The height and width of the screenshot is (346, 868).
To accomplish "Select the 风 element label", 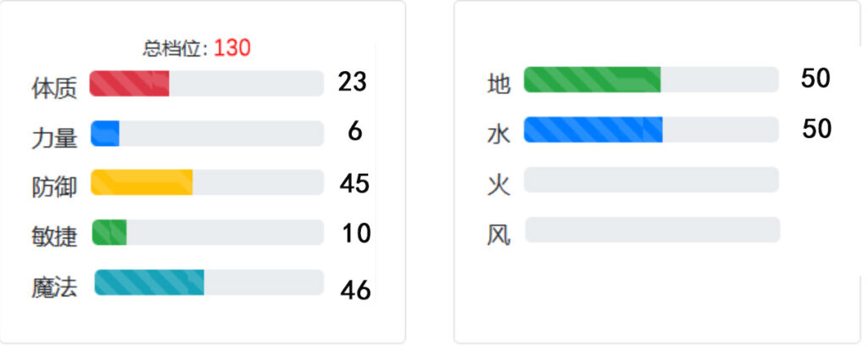I will [x=498, y=236].
